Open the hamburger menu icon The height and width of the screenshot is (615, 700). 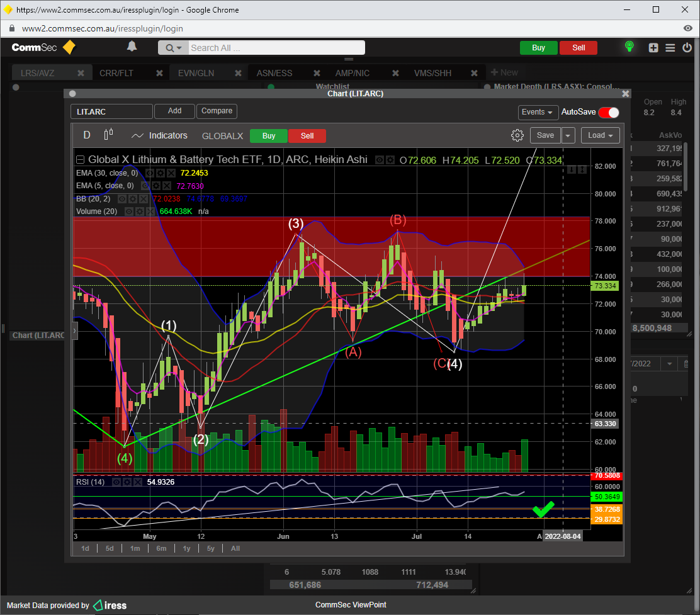coord(670,48)
